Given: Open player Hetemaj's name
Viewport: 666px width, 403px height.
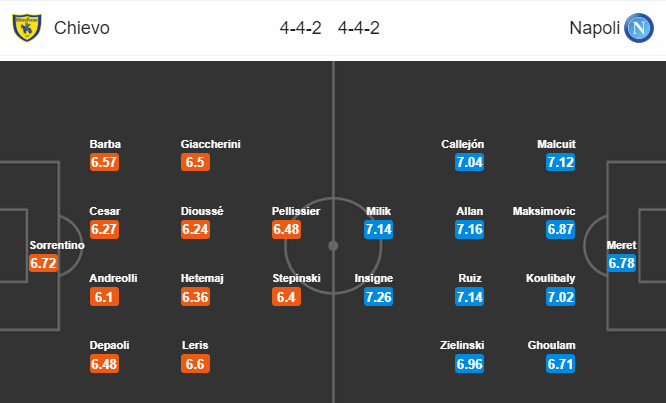Looking at the screenshot, I should click(x=202, y=278).
